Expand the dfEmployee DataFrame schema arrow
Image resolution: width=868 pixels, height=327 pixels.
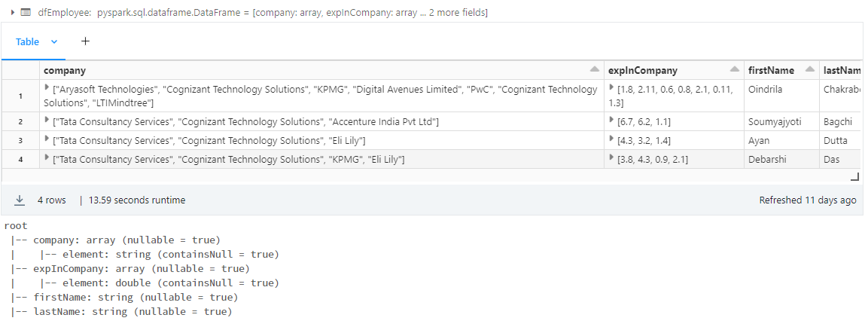(13, 11)
